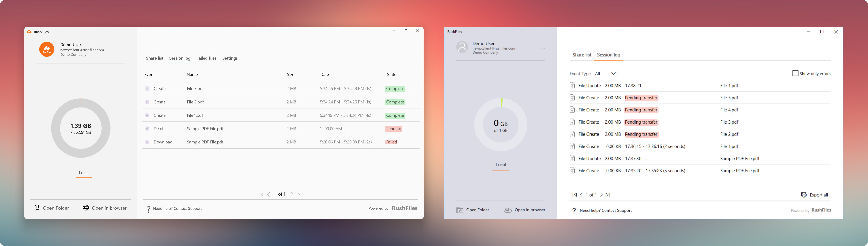Image resolution: width=868 pixels, height=246 pixels.
Task: Click the horizontal ellipsis menu in right window
Action: [x=543, y=48]
